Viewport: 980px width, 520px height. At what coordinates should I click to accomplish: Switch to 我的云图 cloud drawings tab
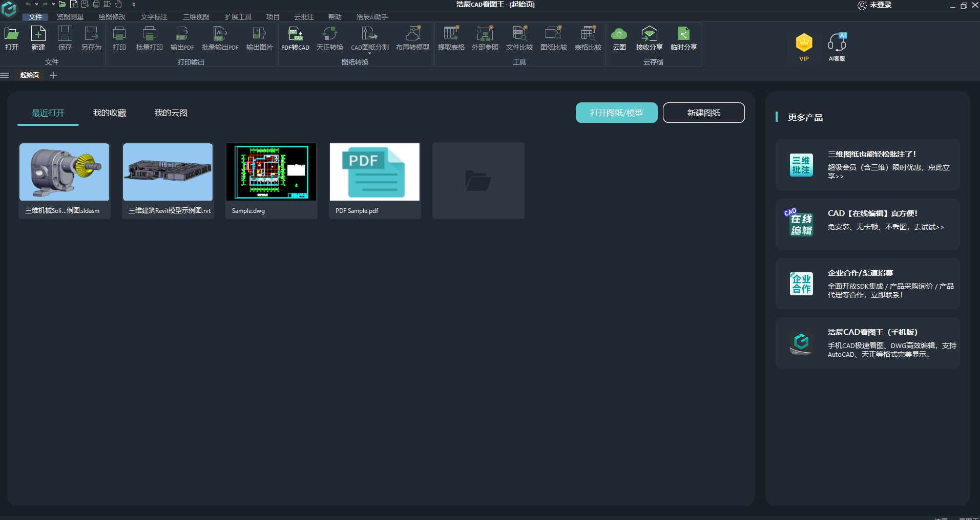pos(171,113)
